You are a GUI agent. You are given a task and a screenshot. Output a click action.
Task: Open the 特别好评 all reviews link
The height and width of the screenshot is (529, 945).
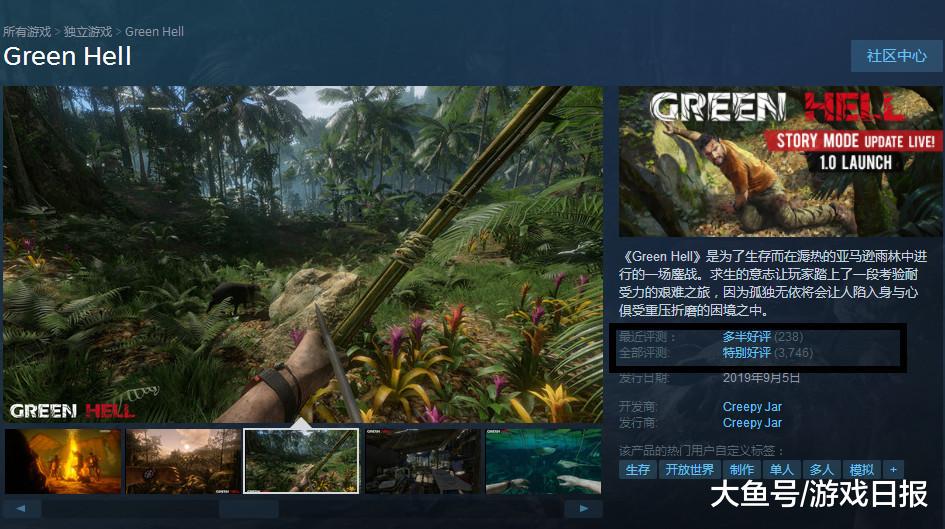[x=746, y=353]
